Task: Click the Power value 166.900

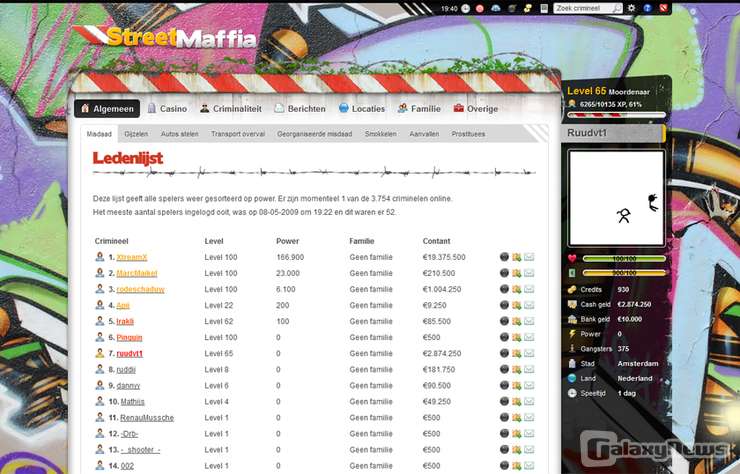Action: point(290,257)
